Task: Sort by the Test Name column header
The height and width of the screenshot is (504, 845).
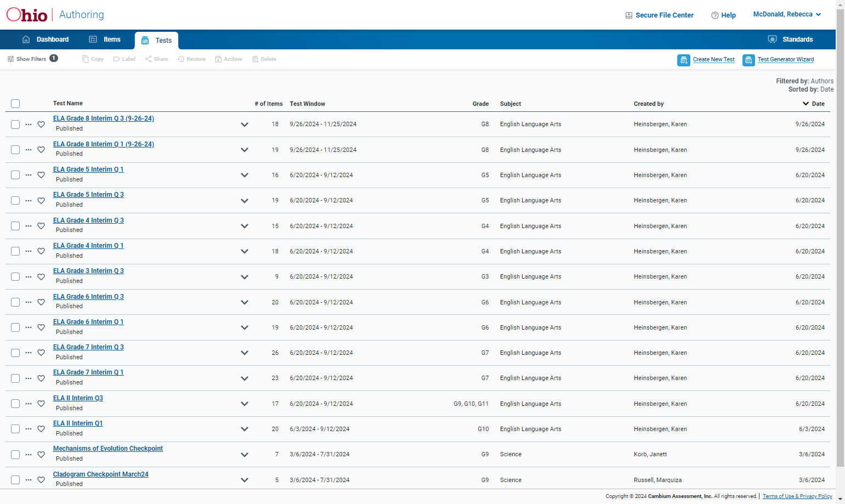Action: pos(68,103)
